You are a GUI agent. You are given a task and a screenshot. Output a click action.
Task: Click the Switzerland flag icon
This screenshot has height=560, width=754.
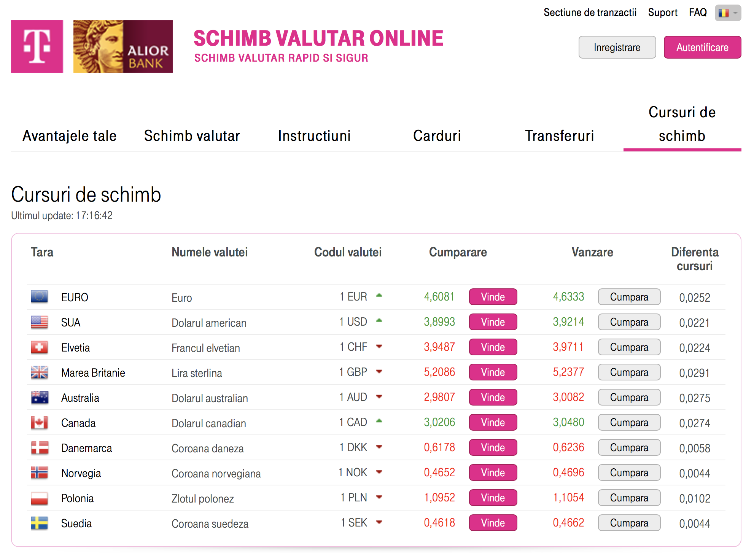[39, 347]
